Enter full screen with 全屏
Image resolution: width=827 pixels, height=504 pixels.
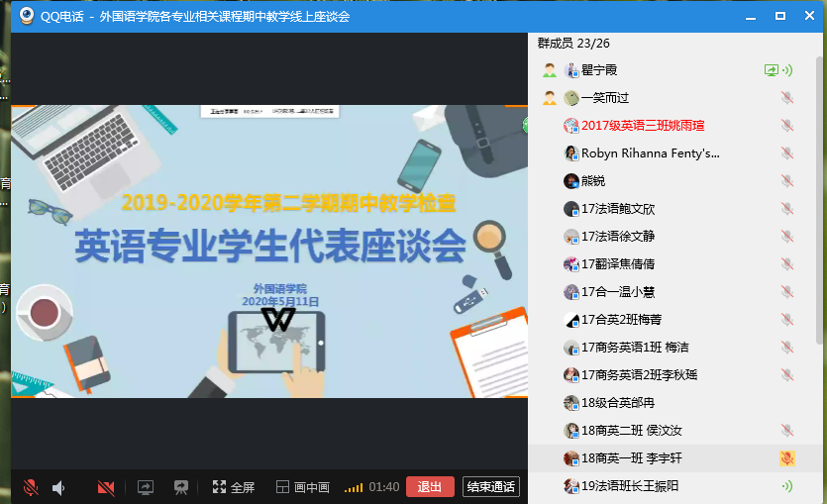point(233,487)
